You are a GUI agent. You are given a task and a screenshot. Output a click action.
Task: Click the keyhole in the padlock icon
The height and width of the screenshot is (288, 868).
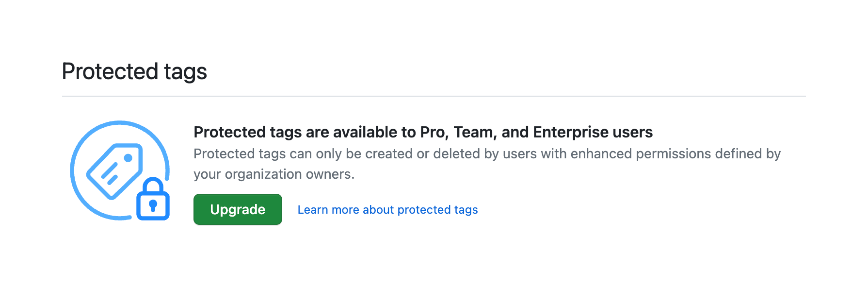coord(153,205)
